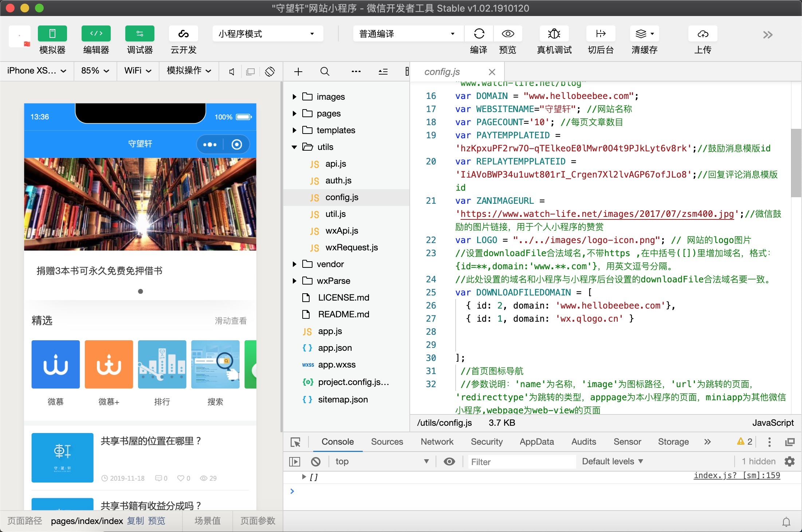This screenshot has width=802, height=532.
Task: Search files using magnifier icon
Action: (325, 72)
